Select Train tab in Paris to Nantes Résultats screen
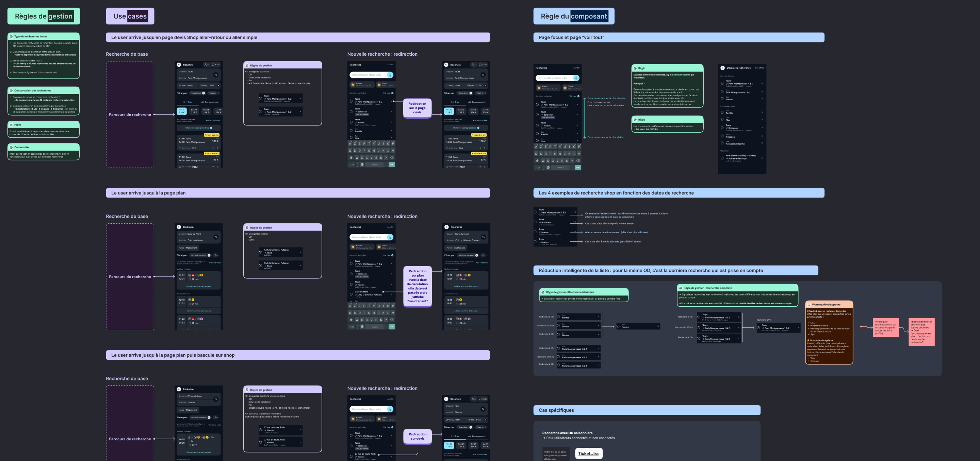 click(455, 436)
